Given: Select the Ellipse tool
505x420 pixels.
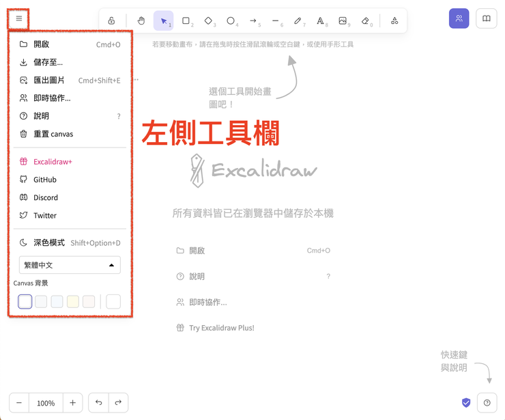Looking at the screenshot, I should click(x=231, y=20).
